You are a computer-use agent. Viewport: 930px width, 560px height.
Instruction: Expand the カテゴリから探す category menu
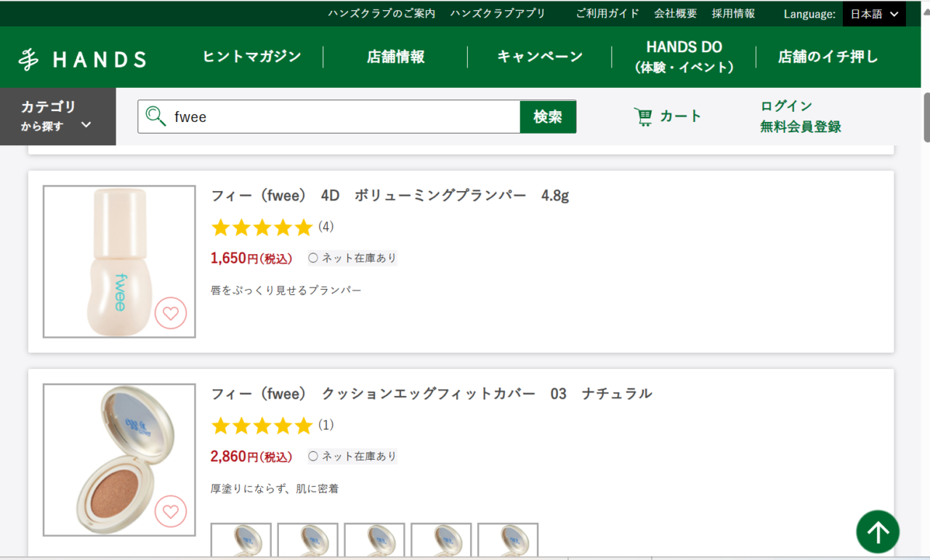[x=58, y=116]
